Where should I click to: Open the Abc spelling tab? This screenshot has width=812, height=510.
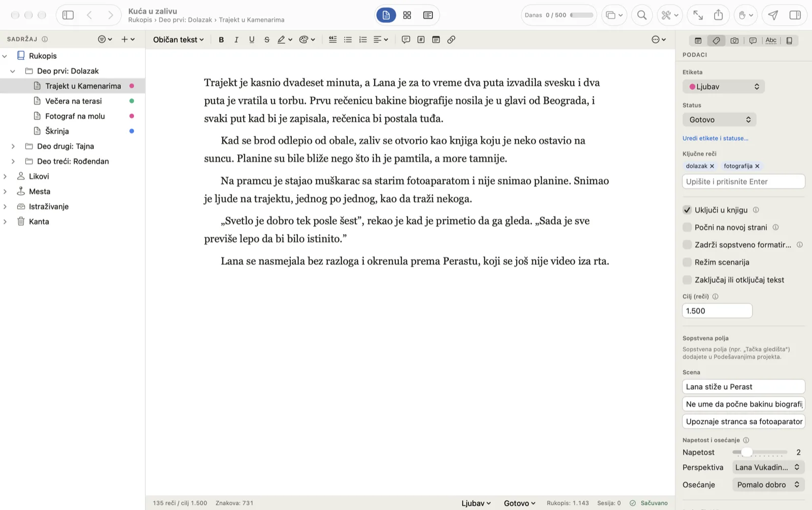[x=771, y=41]
